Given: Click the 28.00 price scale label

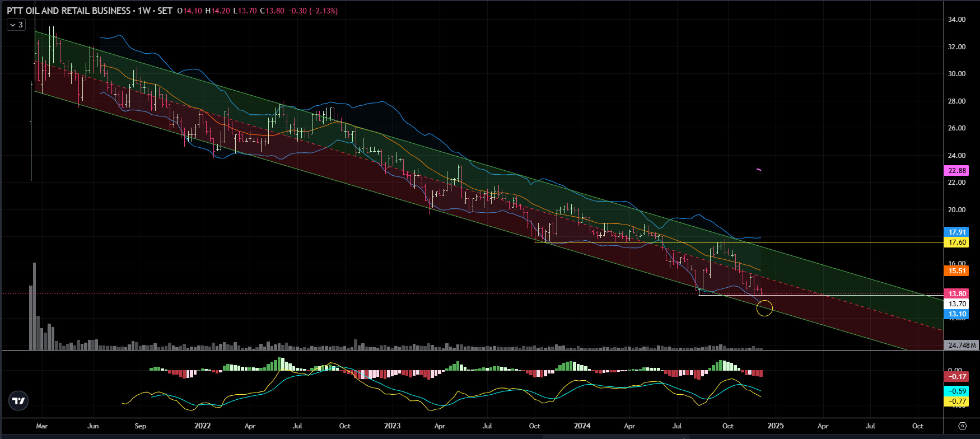Looking at the screenshot, I should pos(956,101).
